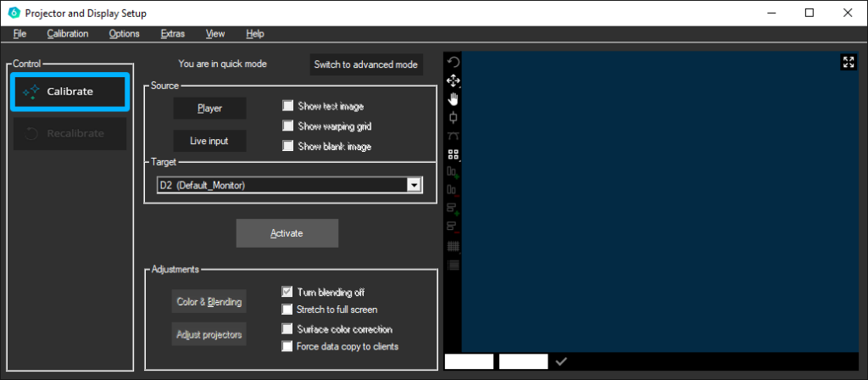Enable Surface color correction checkbox
868x380 pixels.
pyautogui.click(x=288, y=328)
